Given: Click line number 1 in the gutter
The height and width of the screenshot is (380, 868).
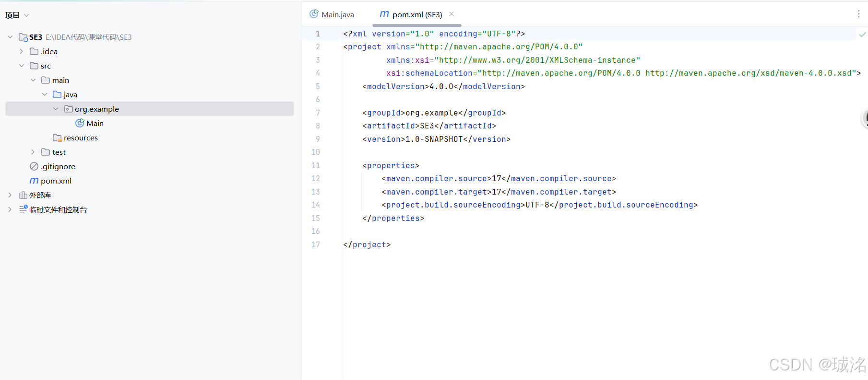Looking at the screenshot, I should point(318,34).
